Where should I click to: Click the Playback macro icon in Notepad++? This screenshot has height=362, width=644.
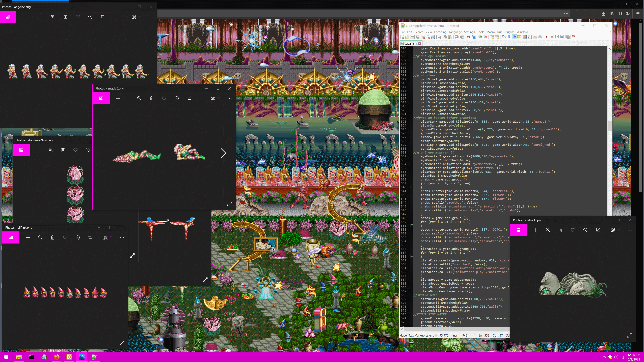pyautogui.click(x=557, y=37)
